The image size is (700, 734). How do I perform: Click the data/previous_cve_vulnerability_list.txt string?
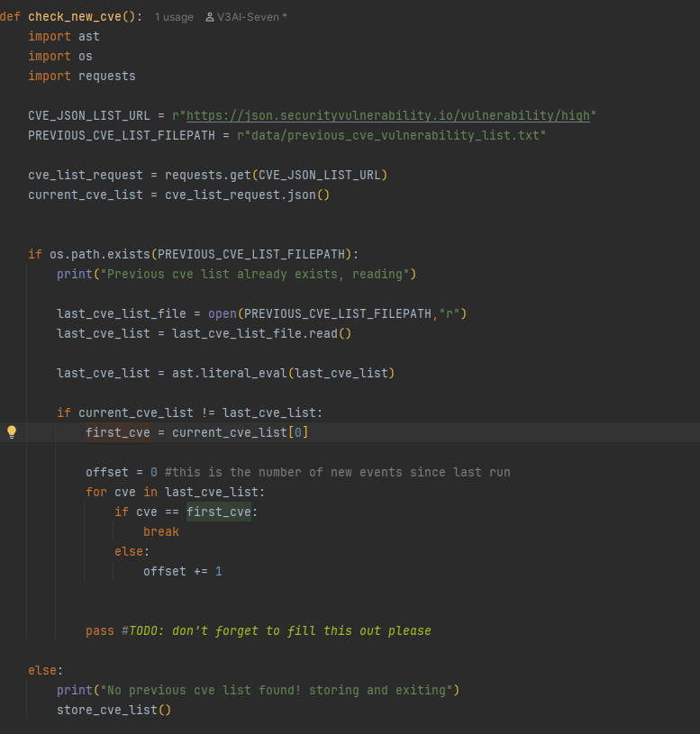click(x=392, y=135)
